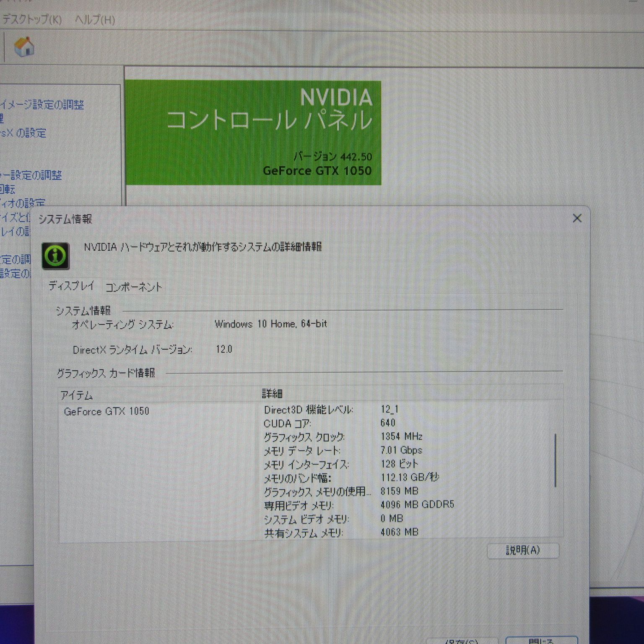Click the Home icon in the toolbar
The image size is (644, 644).
[24, 47]
